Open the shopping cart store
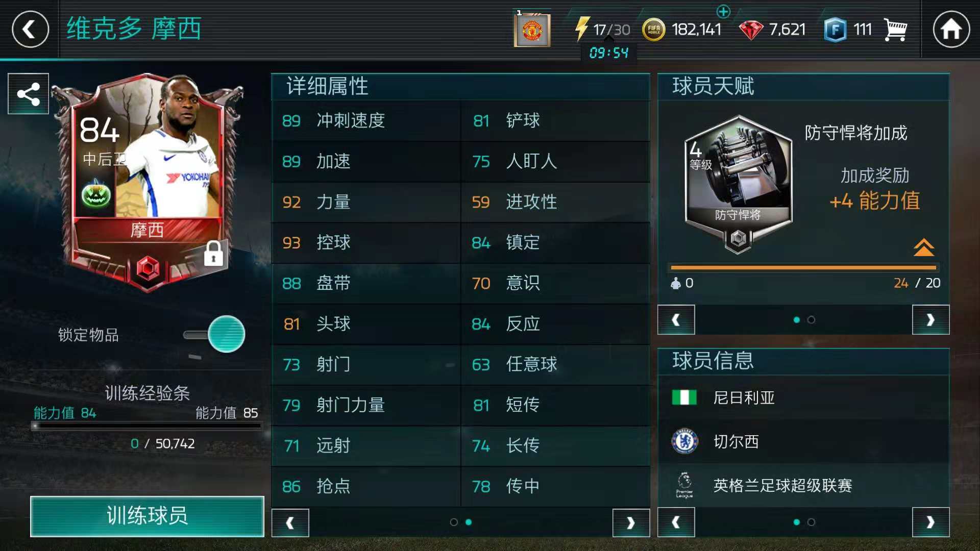The width and height of the screenshot is (980, 551). [895, 30]
